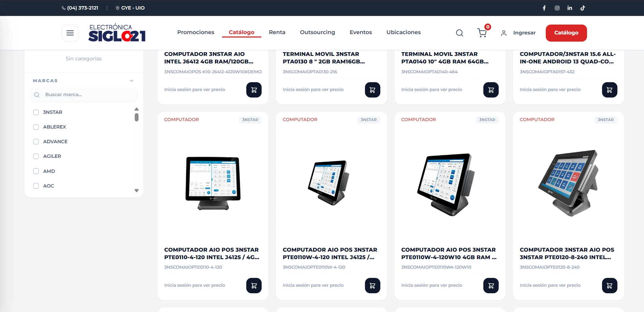Open the Renta menu item
The height and width of the screenshot is (312, 644).
click(277, 32)
